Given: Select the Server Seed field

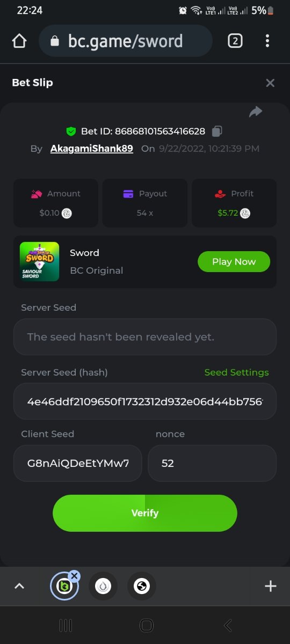Looking at the screenshot, I should [145, 337].
